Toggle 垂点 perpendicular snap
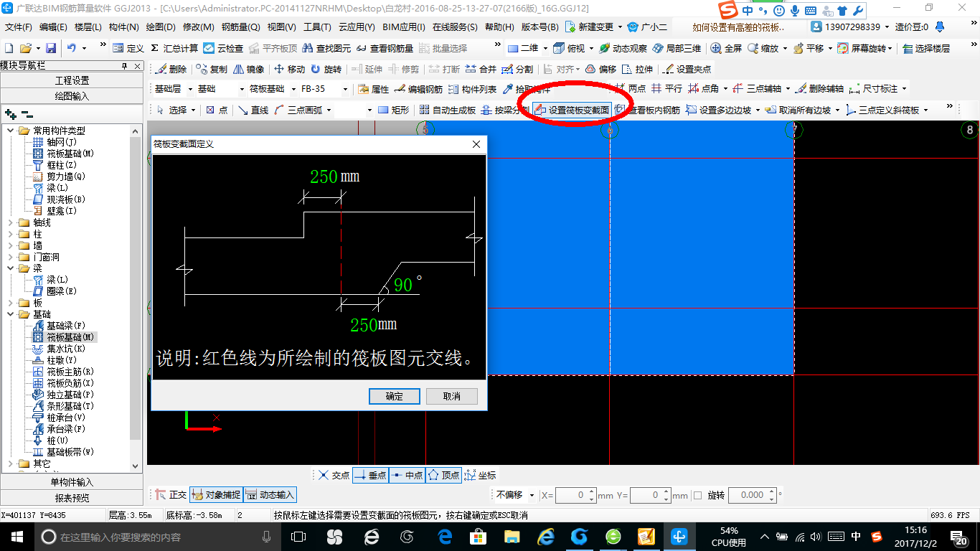Screen dimensions: 980x551 pyautogui.click(x=370, y=475)
